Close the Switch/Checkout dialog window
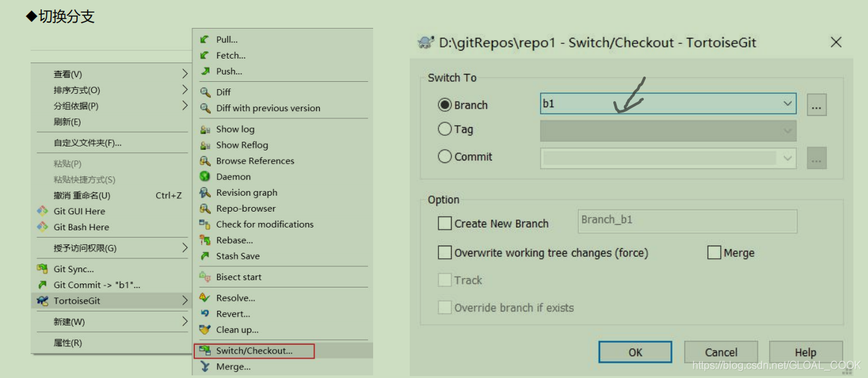This screenshot has width=868, height=378. pos(836,43)
